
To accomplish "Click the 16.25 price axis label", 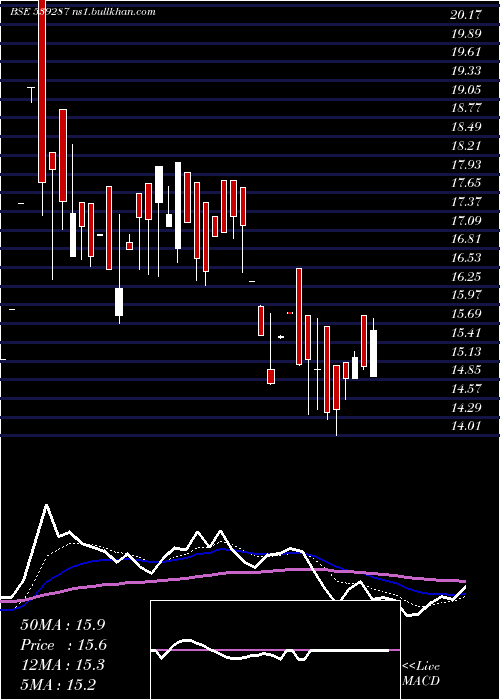I will pos(466,277).
